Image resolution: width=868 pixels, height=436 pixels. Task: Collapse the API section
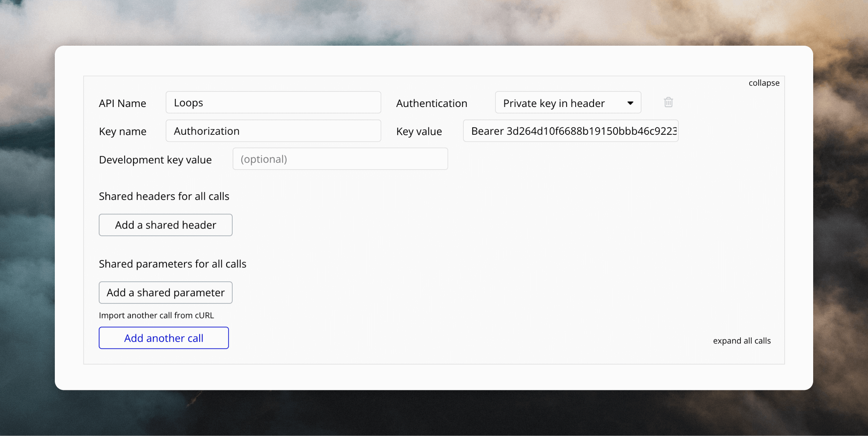tap(764, 83)
